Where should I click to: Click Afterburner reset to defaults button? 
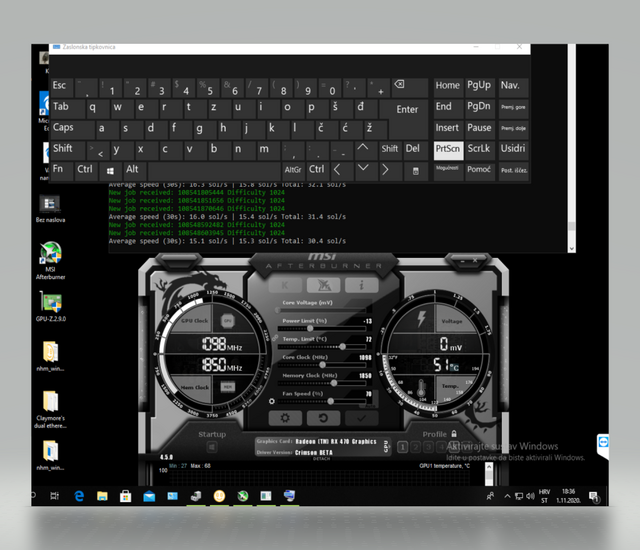coord(323,418)
